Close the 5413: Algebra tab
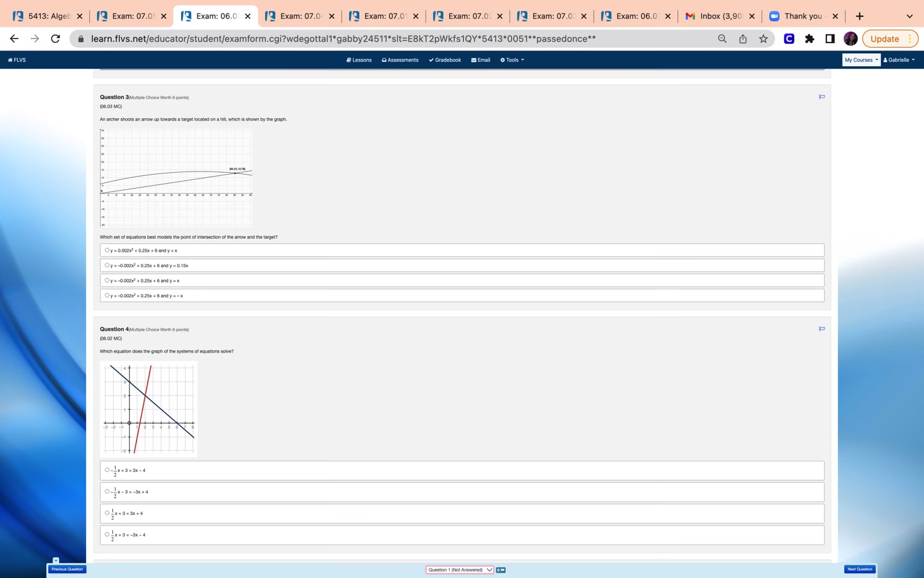Image resolution: width=924 pixels, height=578 pixels. [80, 16]
